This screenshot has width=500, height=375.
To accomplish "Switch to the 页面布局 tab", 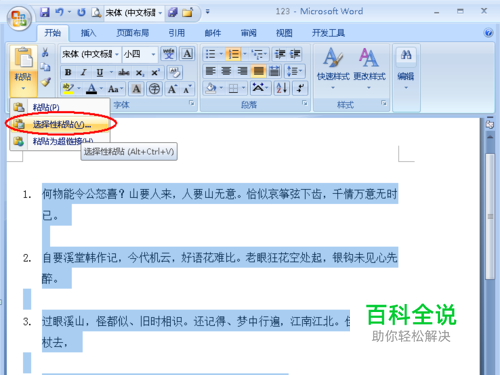I will [133, 33].
